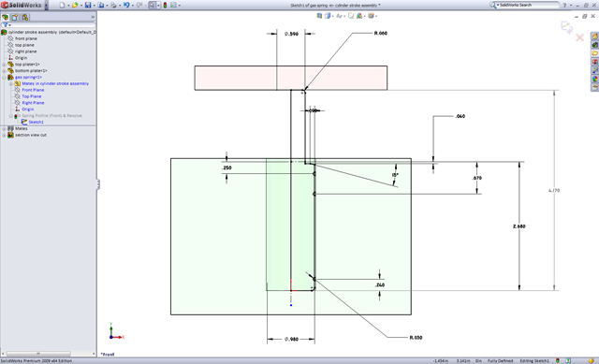Viewport: 599px width, 364px height.
Task: Click the New document icon
Action: 63,5
